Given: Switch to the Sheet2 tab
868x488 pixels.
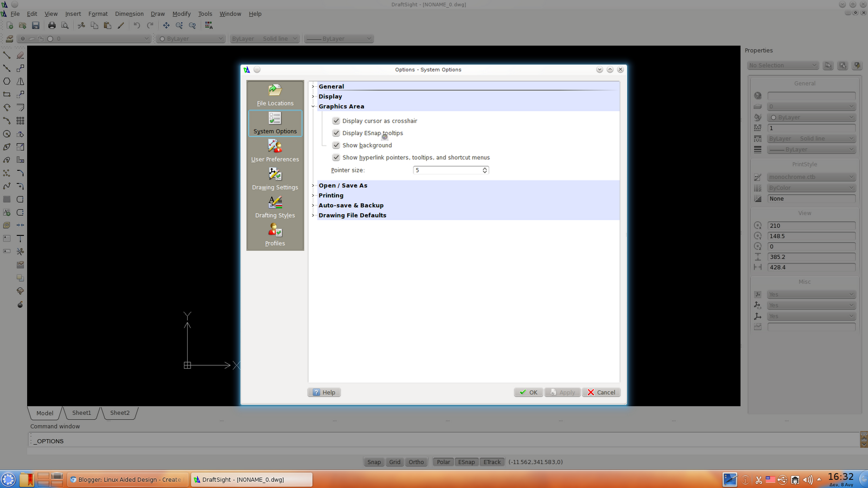Looking at the screenshot, I should [120, 413].
